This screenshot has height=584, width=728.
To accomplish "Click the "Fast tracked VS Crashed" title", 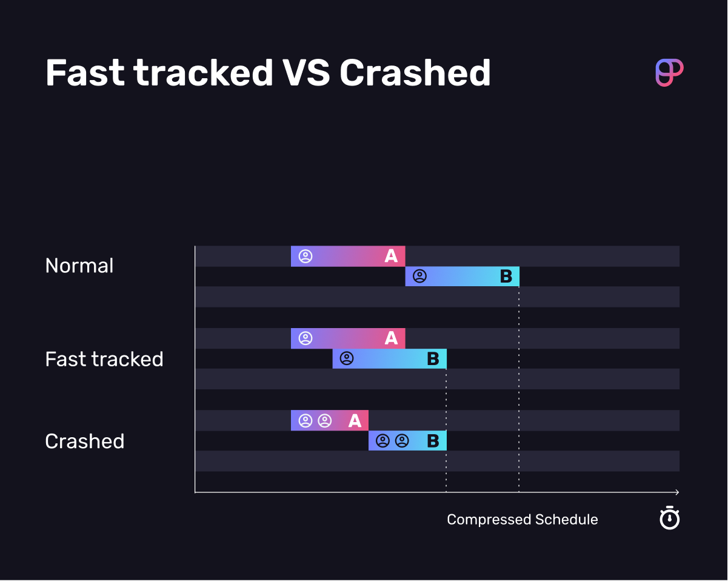I will [268, 73].
